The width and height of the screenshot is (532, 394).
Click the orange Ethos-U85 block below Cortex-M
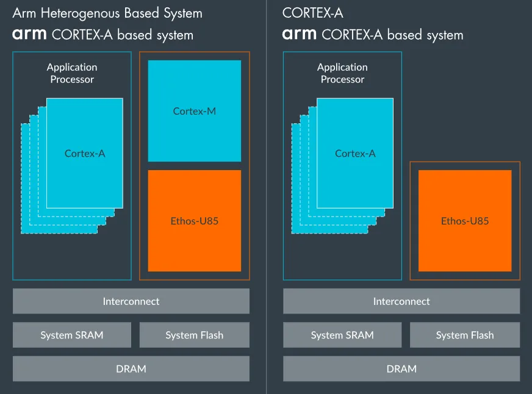pyautogui.click(x=195, y=221)
